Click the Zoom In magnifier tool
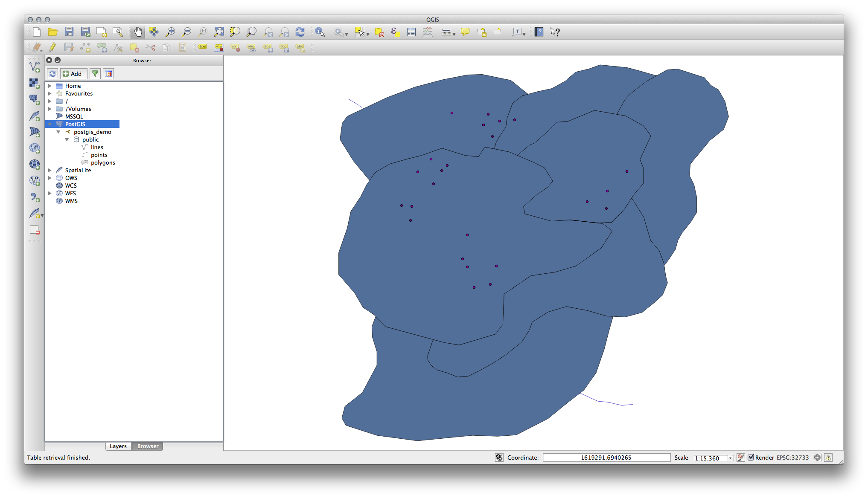This screenshot has height=498, width=868. tap(170, 32)
